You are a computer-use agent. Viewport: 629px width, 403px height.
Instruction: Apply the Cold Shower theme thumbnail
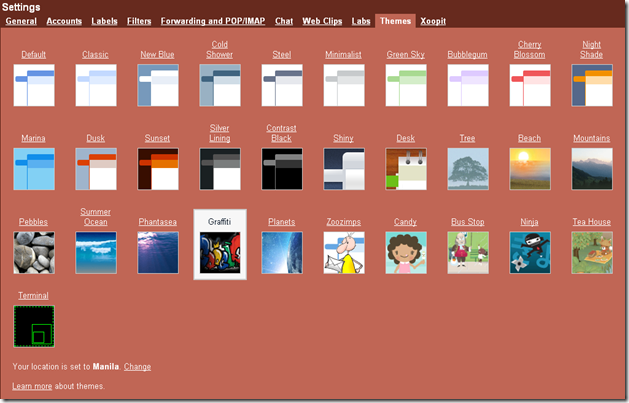220,85
